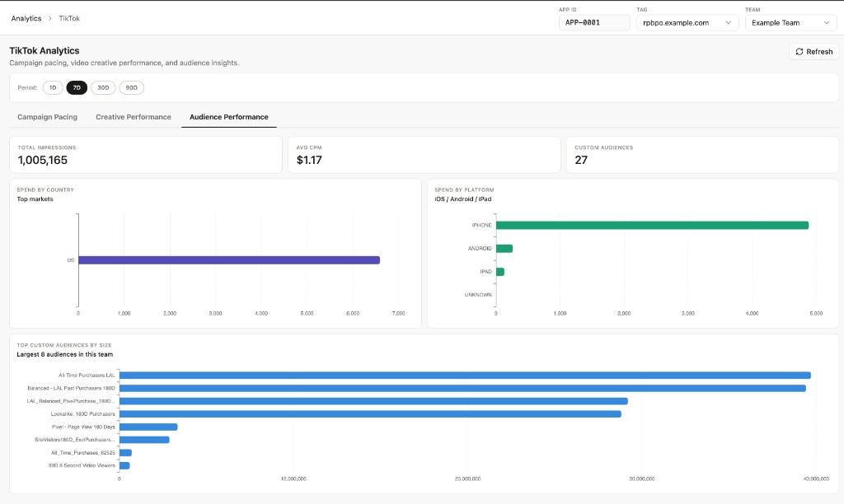Click Total Impressions value 1,005,165
The width and height of the screenshot is (844, 504).
(x=43, y=160)
